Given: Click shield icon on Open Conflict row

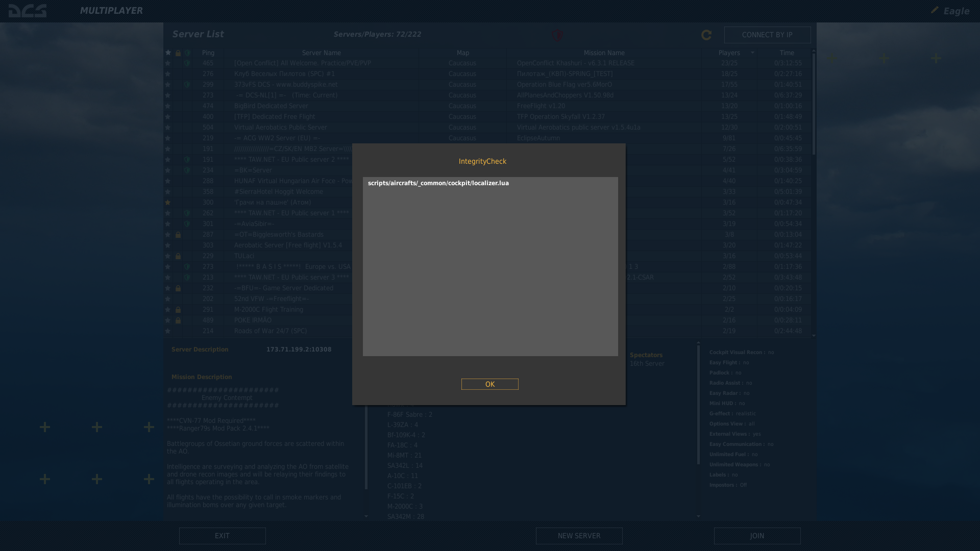Looking at the screenshot, I should click(187, 63).
